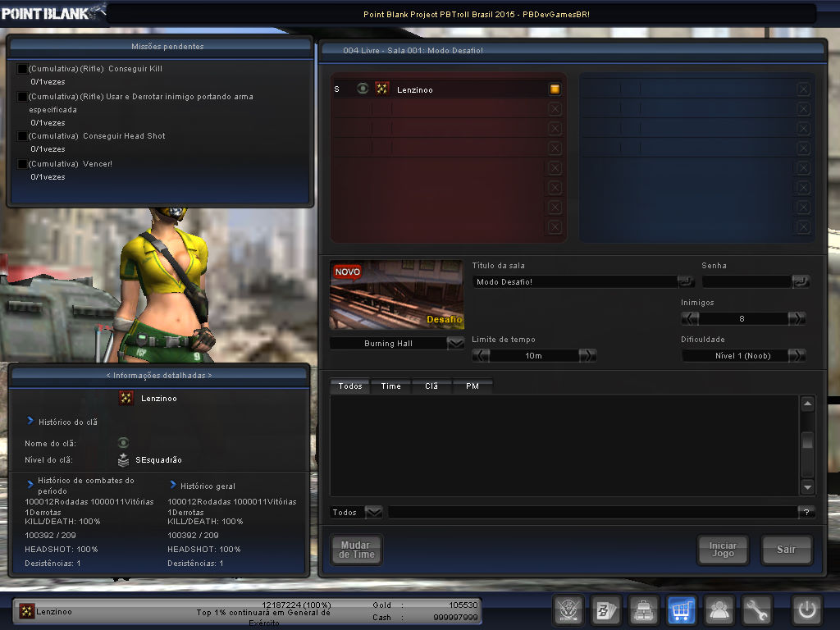Click the power exit icon
The height and width of the screenshot is (630, 840).
click(x=807, y=610)
